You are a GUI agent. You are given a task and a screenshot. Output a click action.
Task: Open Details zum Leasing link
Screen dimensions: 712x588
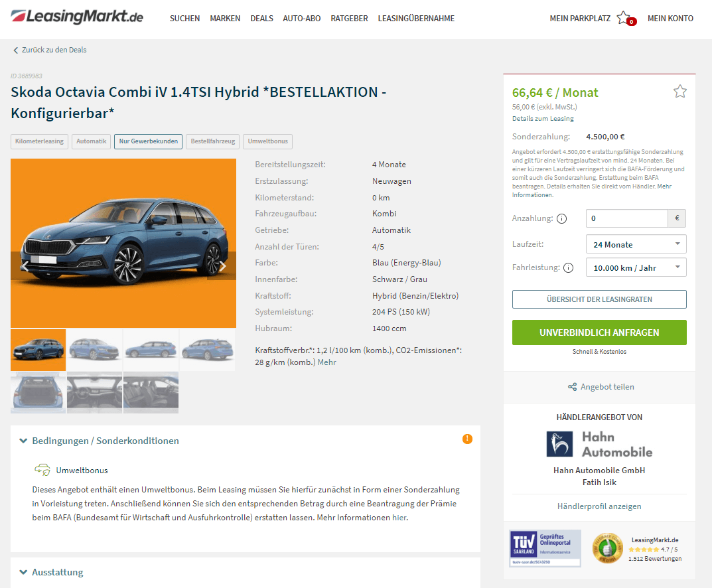click(543, 119)
